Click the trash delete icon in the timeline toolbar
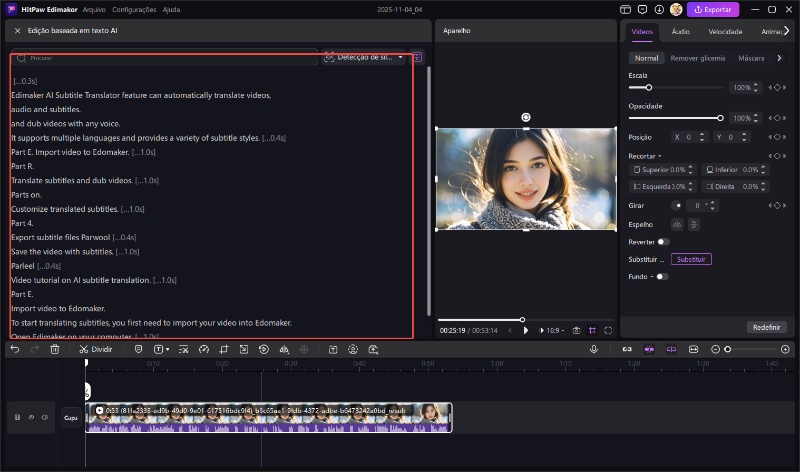 coord(54,349)
